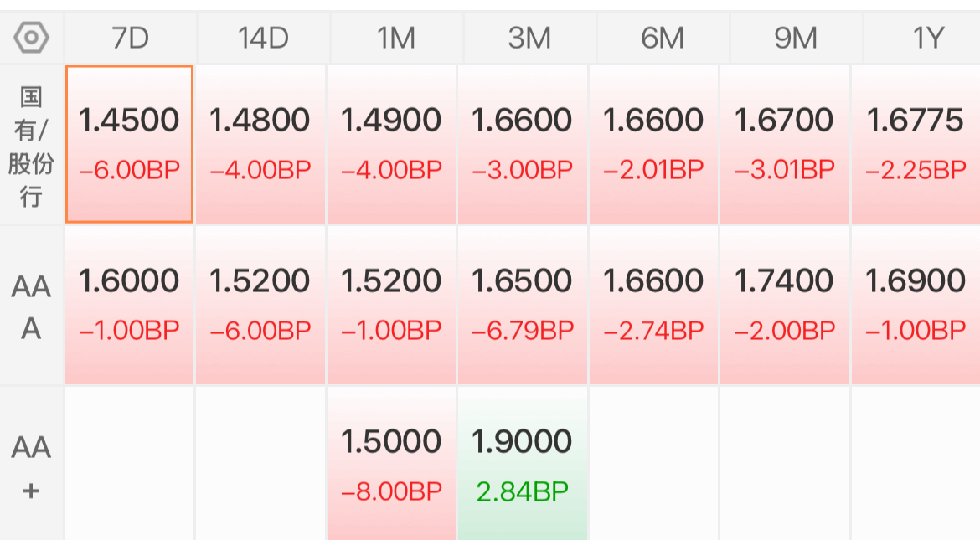980x540 pixels.
Task: Select the 7D column header
Action: (131, 39)
